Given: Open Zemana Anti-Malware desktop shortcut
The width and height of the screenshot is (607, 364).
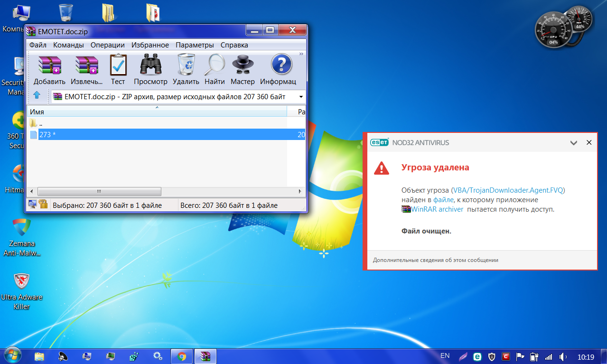Looking at the screenshot, I should pos(21,237).
